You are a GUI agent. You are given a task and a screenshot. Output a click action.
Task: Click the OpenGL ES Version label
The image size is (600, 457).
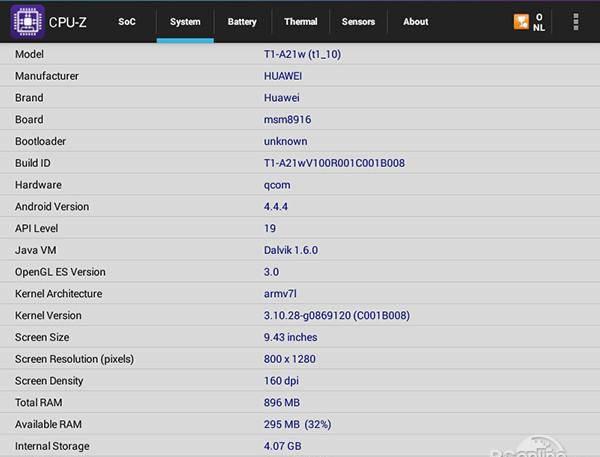coord(60,273)
